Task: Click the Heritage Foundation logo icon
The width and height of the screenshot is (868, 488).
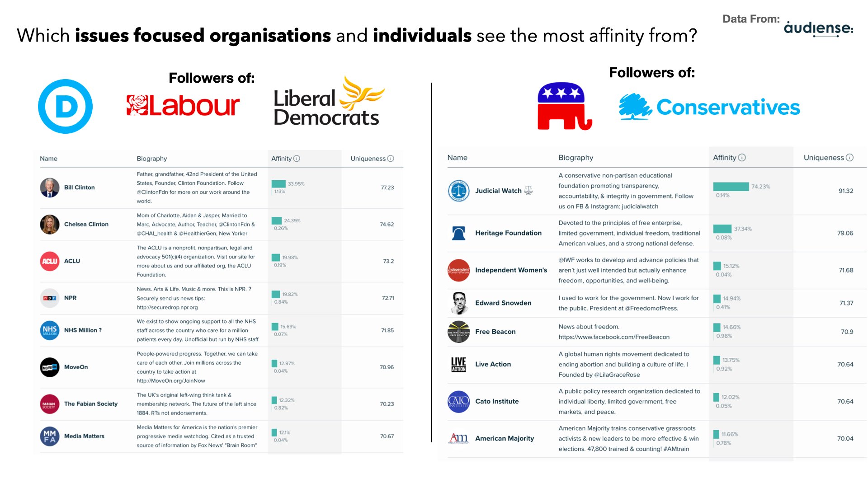Action: coord(458,234)
